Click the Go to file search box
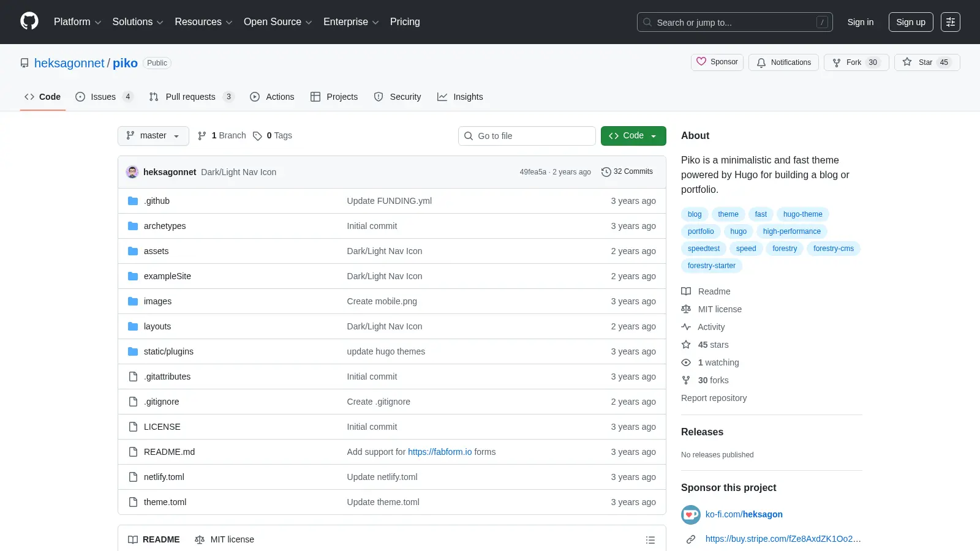 [527, 136]
